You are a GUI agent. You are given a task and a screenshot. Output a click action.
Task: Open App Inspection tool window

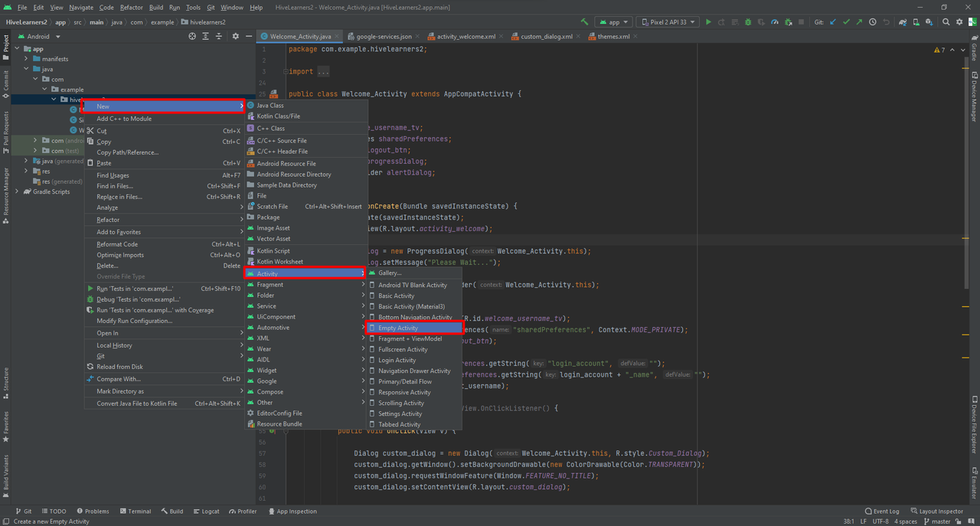(x=292, y=511)
